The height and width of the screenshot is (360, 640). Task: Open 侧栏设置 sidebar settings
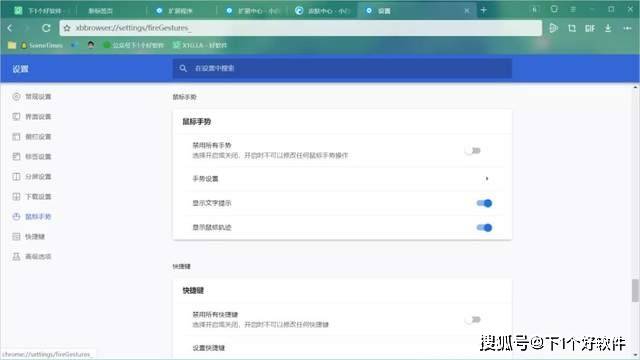pyautogui.click(x=32, y=137)
